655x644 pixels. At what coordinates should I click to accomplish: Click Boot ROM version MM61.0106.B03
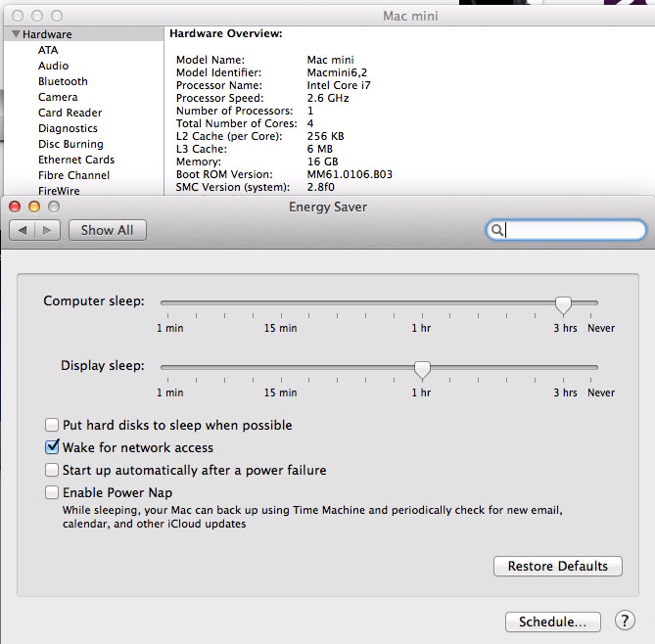click(x=350, y=174)
